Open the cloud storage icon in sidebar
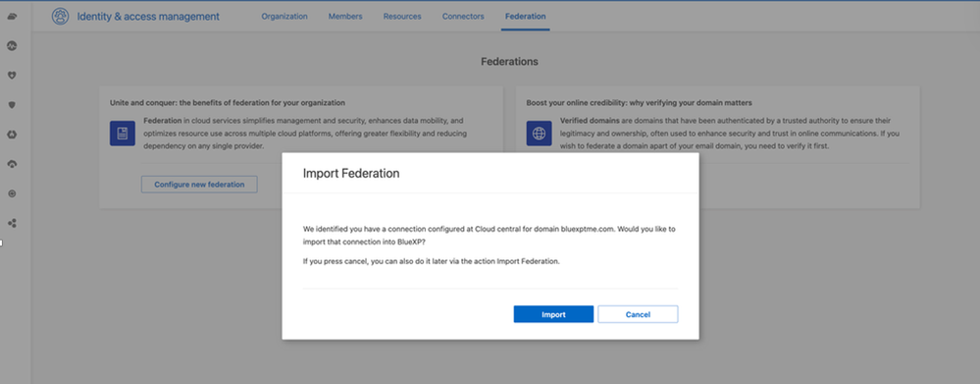 [12, 17]
